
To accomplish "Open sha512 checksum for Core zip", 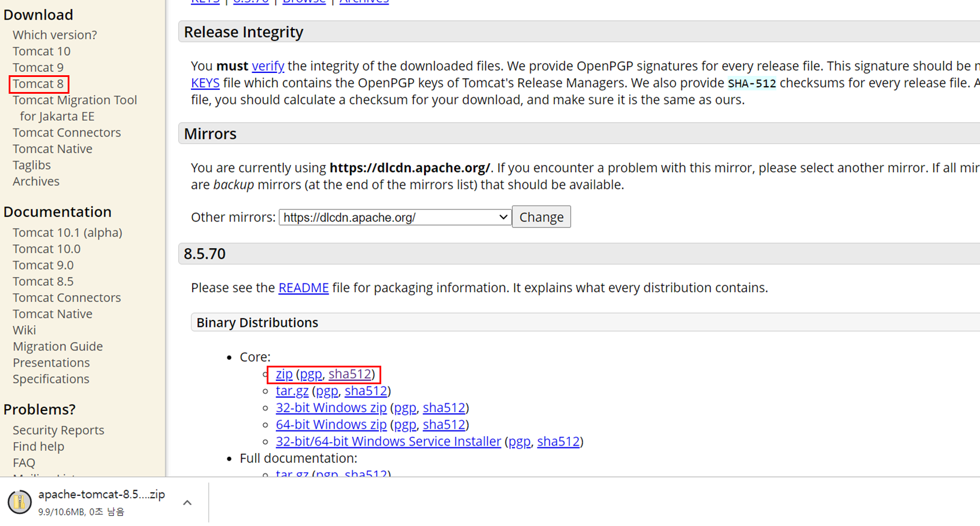I will pos(350,374).
